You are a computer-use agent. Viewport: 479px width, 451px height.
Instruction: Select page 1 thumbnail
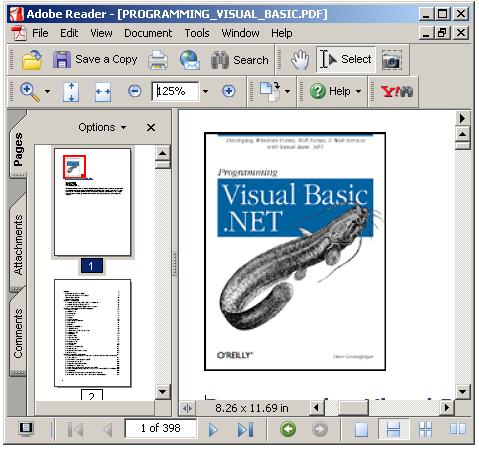pos(92,202)
